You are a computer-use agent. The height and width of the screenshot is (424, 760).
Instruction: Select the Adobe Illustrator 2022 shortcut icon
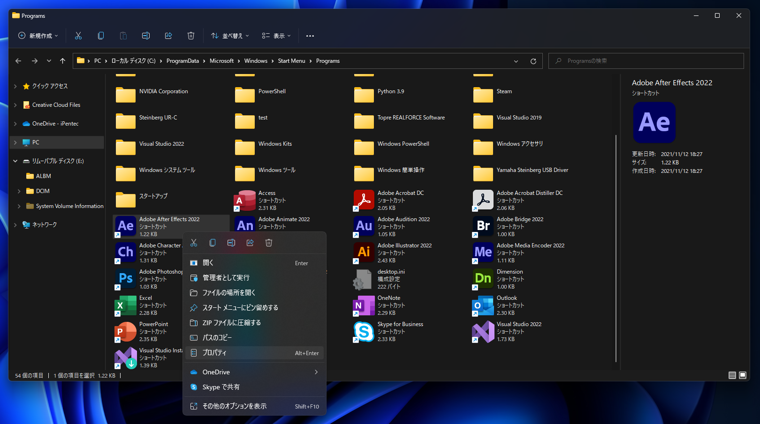[364, 253]
